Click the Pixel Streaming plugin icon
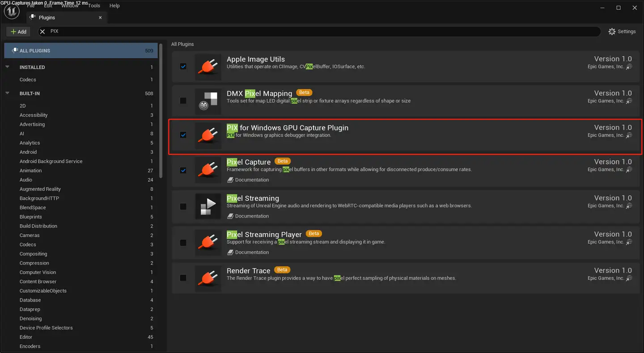This screenshot has width=644, height=353. [208, 206]
